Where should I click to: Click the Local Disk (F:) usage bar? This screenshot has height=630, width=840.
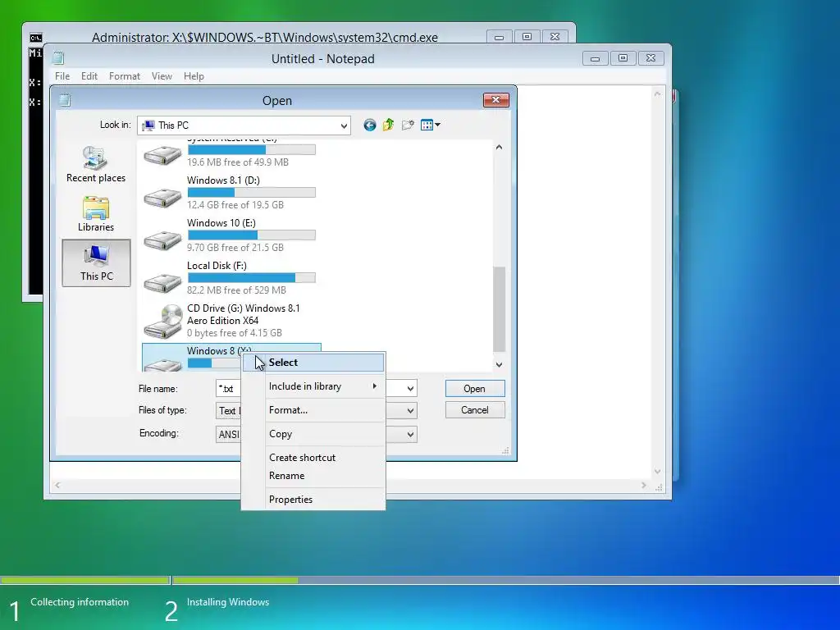(251, 277)
